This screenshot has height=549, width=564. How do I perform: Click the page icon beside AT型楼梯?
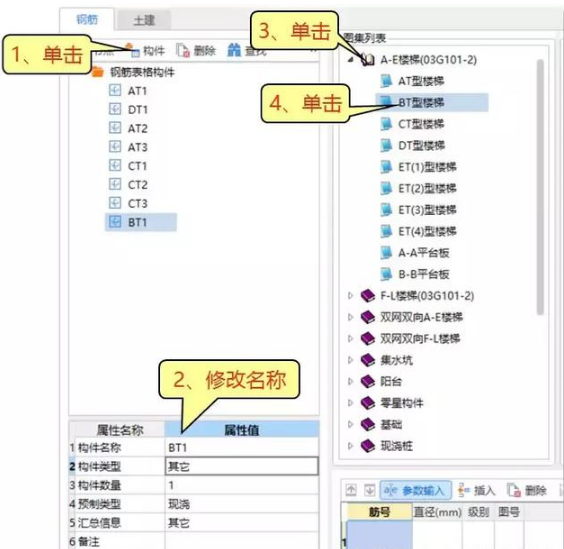point(386,81)
